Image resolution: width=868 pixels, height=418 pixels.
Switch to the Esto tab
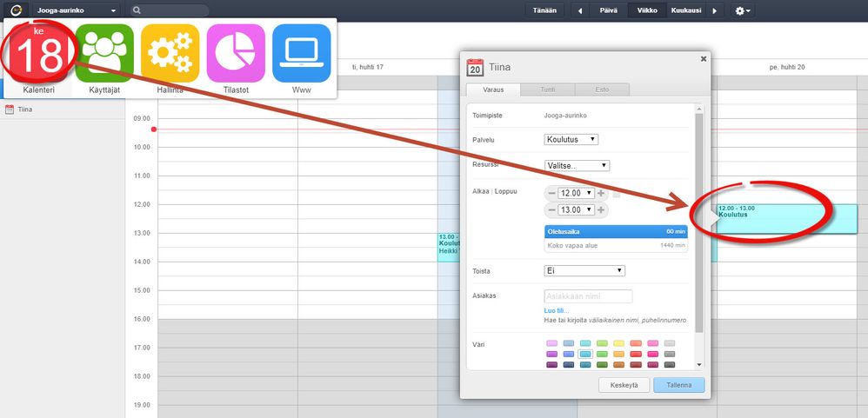[602, 90]
